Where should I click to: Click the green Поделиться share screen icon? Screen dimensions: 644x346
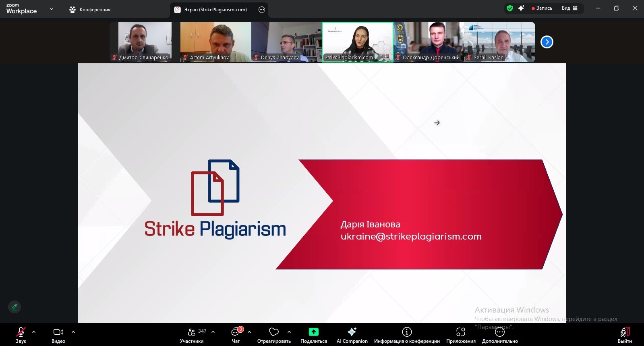coord(313,332)
